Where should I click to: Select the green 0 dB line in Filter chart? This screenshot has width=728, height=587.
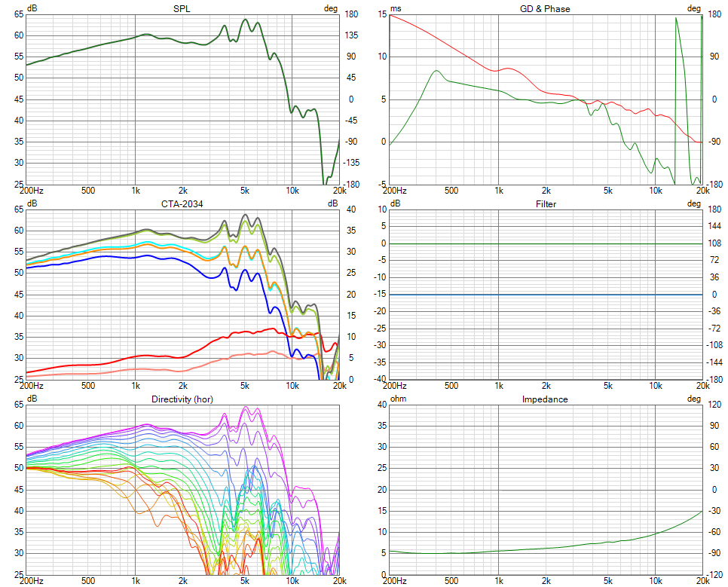pos(546,243)
